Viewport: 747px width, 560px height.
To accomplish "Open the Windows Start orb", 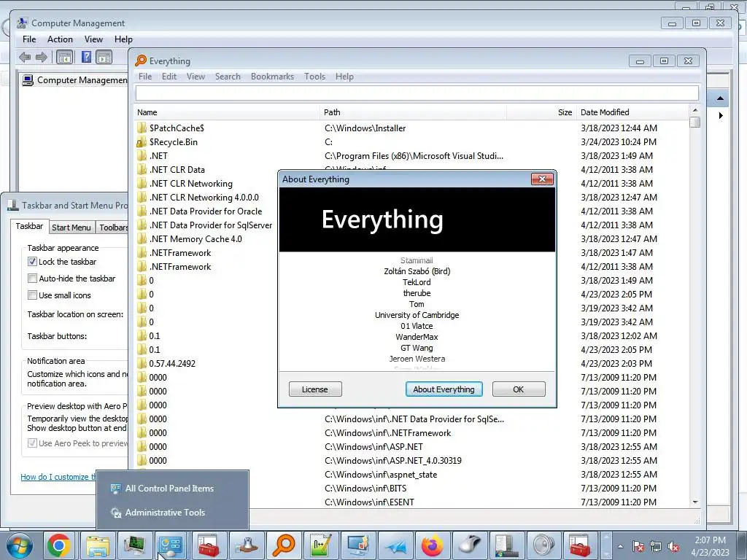I will click(20, 545).
